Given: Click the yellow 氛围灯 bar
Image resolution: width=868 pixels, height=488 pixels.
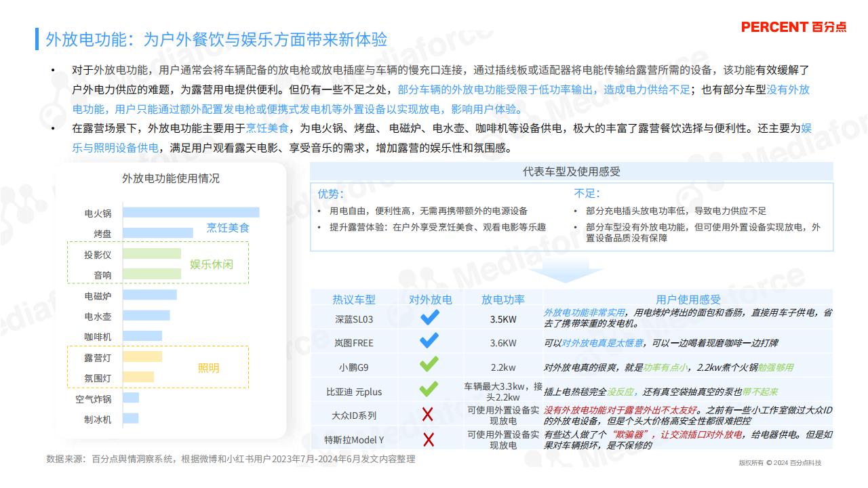Looking at the screenshot, I should click(x=138, y=377).
